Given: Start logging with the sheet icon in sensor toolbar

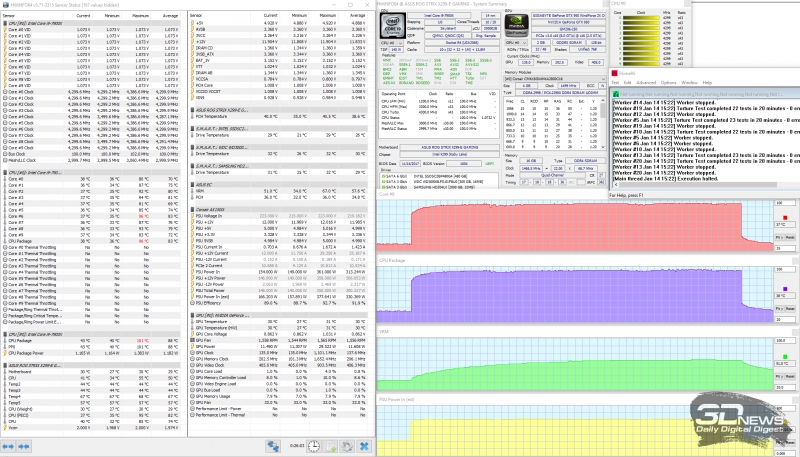Looking at the screenshot, I should pos(330,446).
